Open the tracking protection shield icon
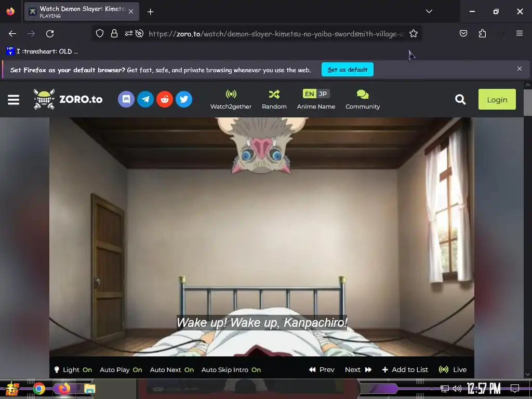 99,34
